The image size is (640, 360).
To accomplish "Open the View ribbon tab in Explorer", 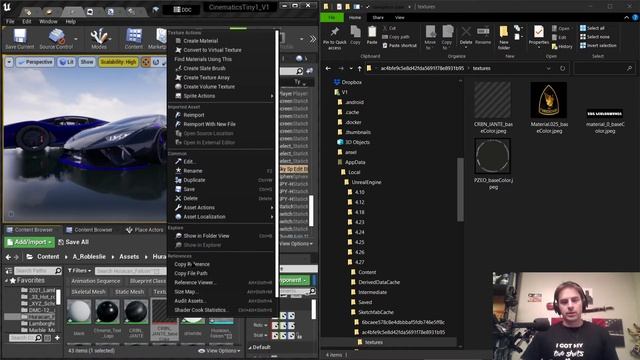I will tap(400, 18).
